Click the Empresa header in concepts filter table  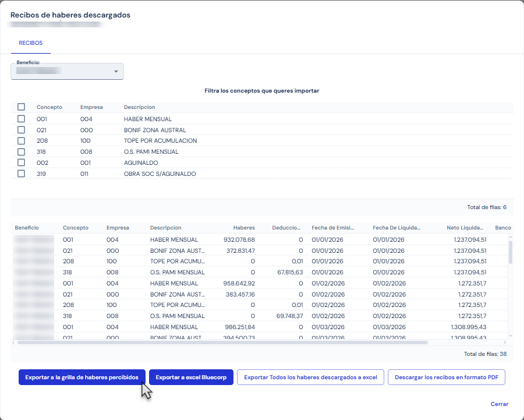(91, 107)
